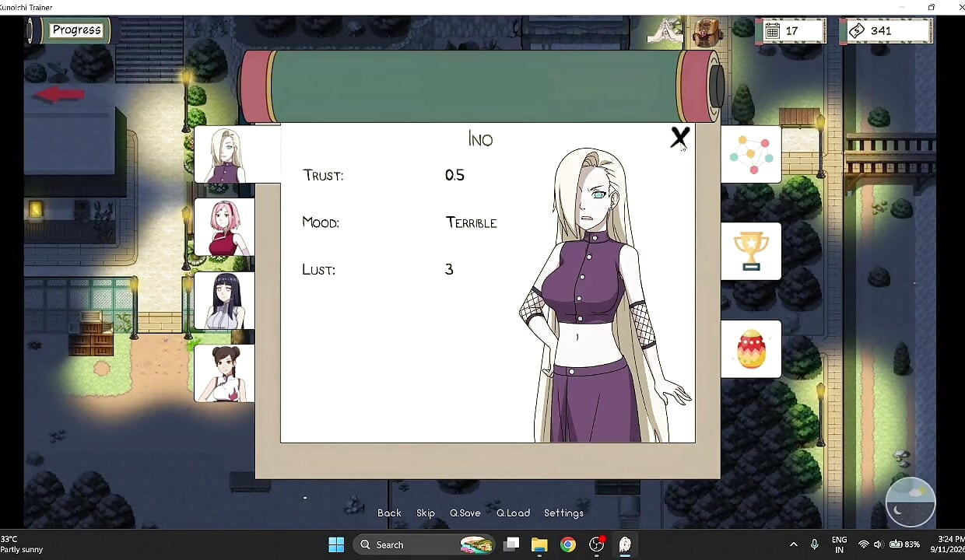Image resolution: width=965 pixels, height=560 pixels.
Task: Click Q.Save in the bottom menu
Action: tap(465, 513)
